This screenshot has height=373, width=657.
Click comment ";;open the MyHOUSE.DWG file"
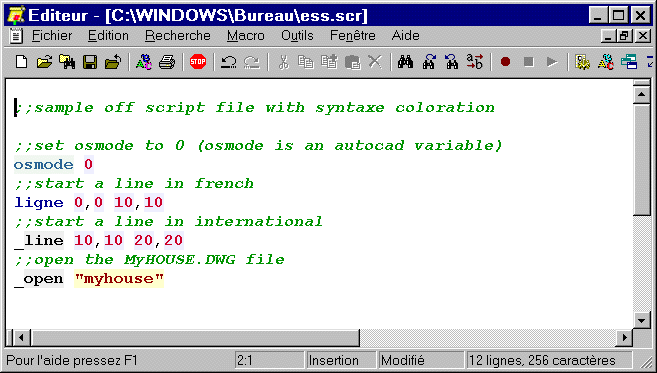150,260
